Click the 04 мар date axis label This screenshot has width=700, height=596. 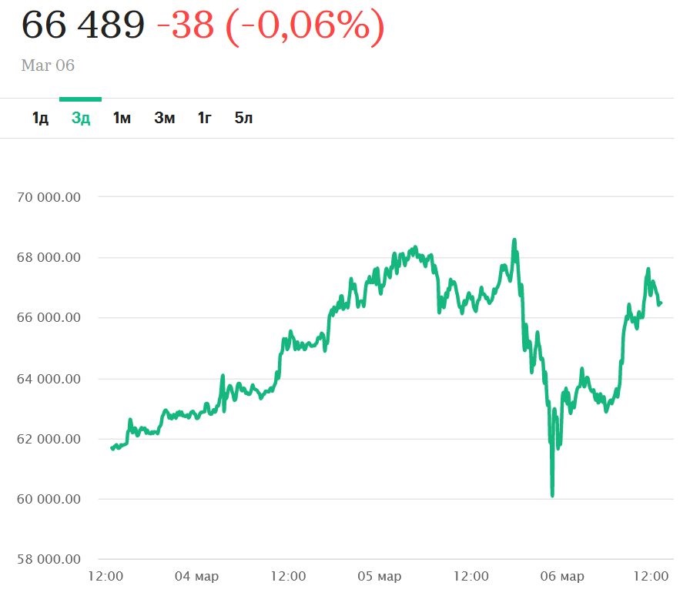tap(197, 577)
